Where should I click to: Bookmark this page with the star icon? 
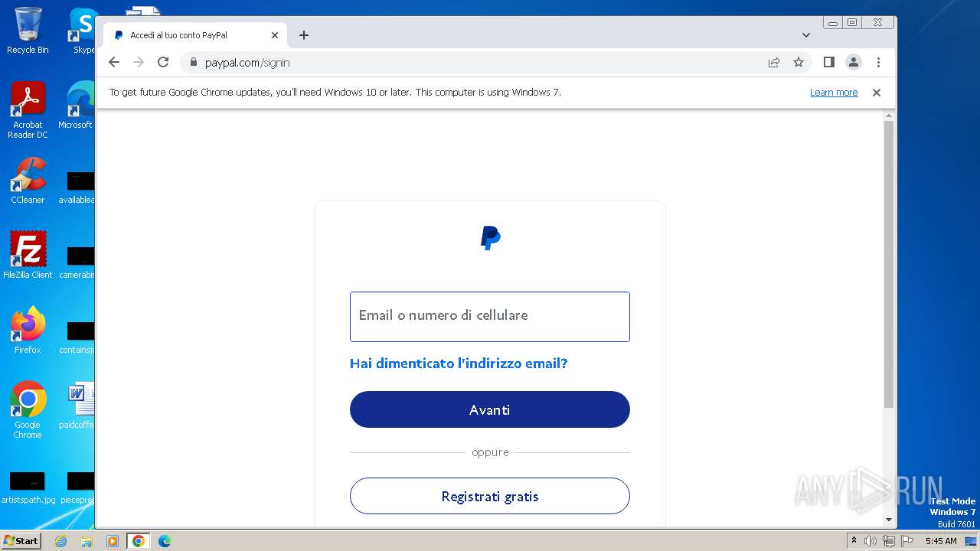pos(799,63)
